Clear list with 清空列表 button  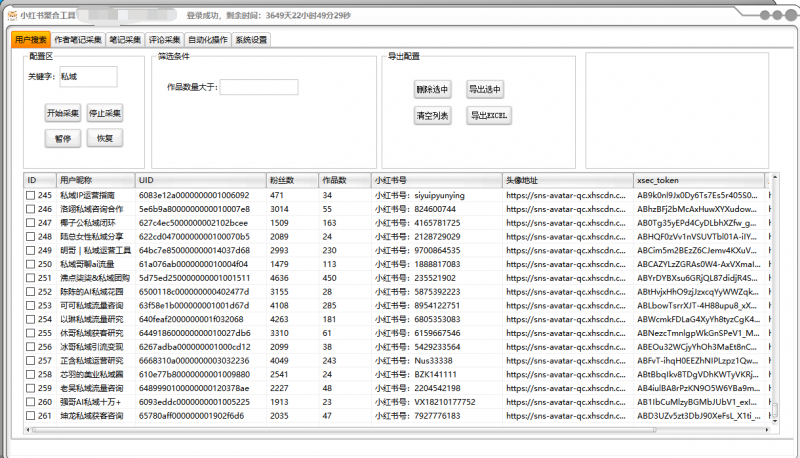pyautogui.click(x=432, y=116)
